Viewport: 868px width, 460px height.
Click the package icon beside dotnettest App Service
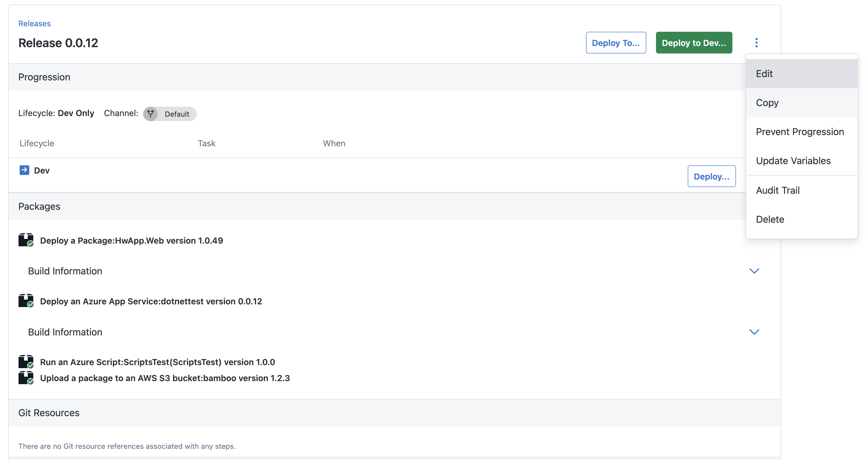click(x=26, y=300)
